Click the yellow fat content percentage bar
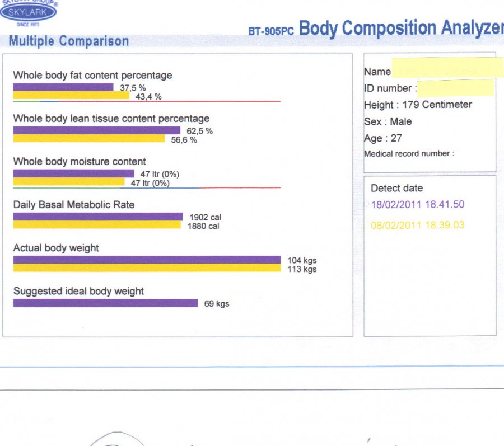The height and width of the screenshot is (446, 504). (x=71, y=95)
